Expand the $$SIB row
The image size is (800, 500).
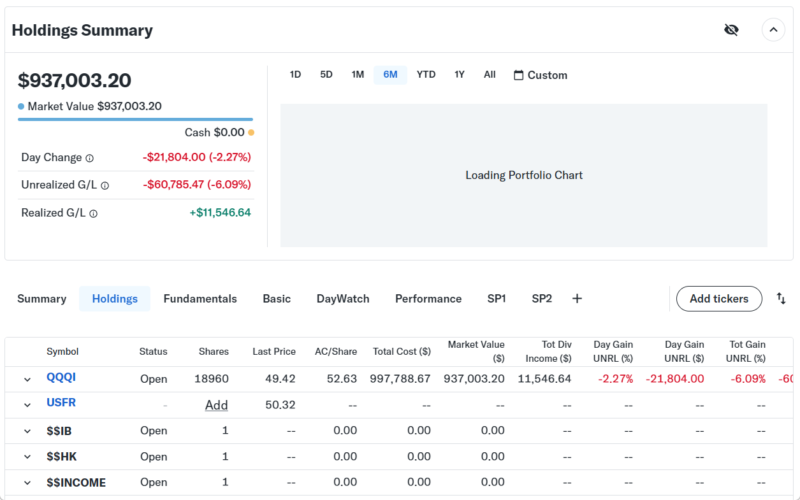click(x=27, y=431)
